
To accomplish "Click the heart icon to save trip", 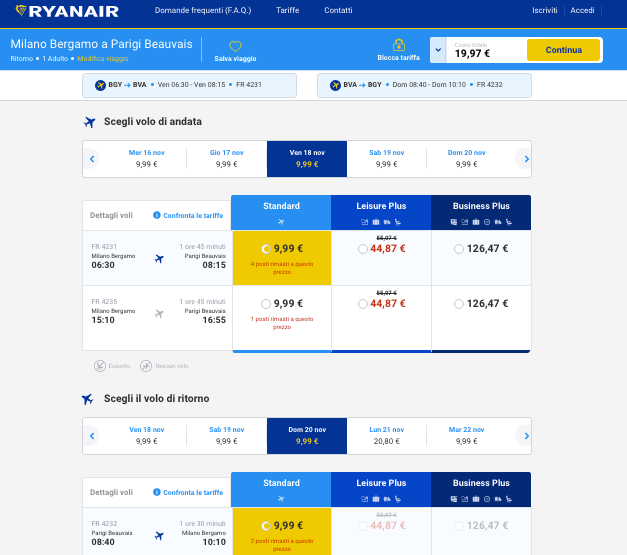I will pos(236,46).
